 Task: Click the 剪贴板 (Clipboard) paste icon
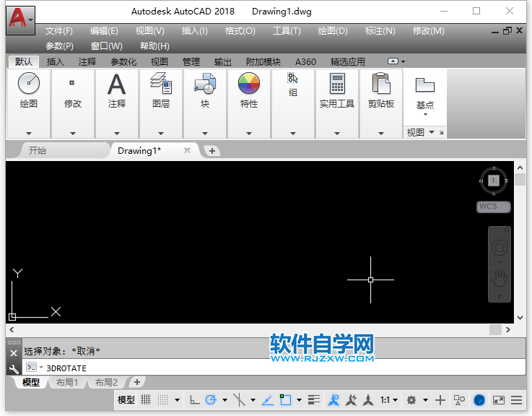[x=381, y=83]
